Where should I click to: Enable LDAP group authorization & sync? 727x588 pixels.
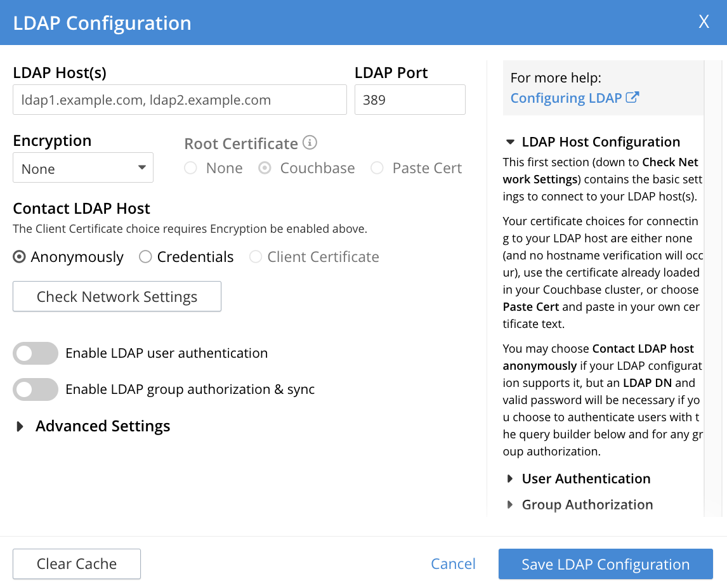pos(36,389)
